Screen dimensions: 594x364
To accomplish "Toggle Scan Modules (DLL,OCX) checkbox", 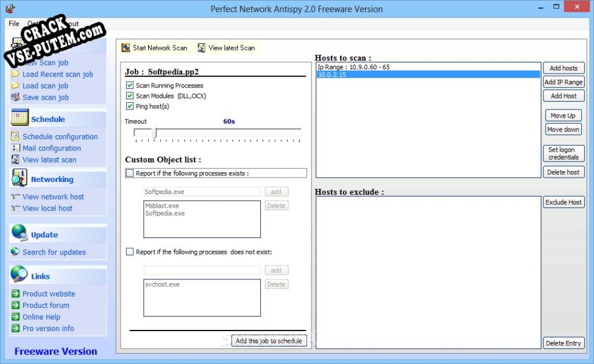I will coord(130,96).
